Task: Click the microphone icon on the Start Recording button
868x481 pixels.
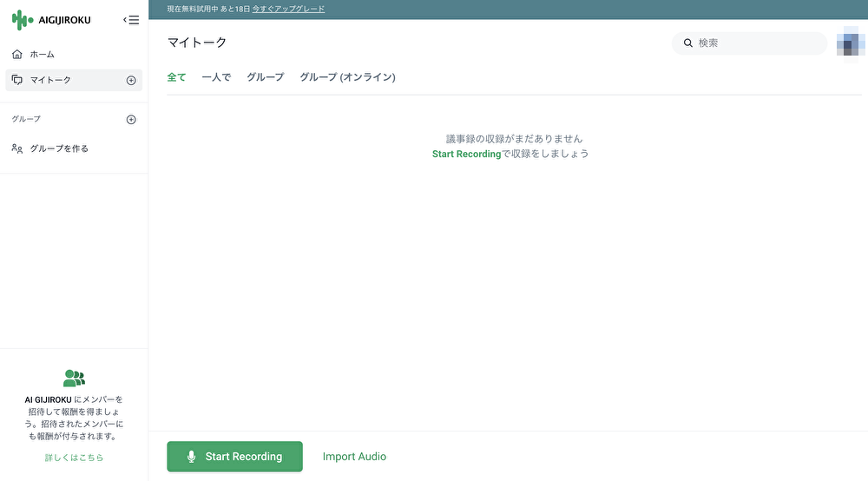Action: 192,457
